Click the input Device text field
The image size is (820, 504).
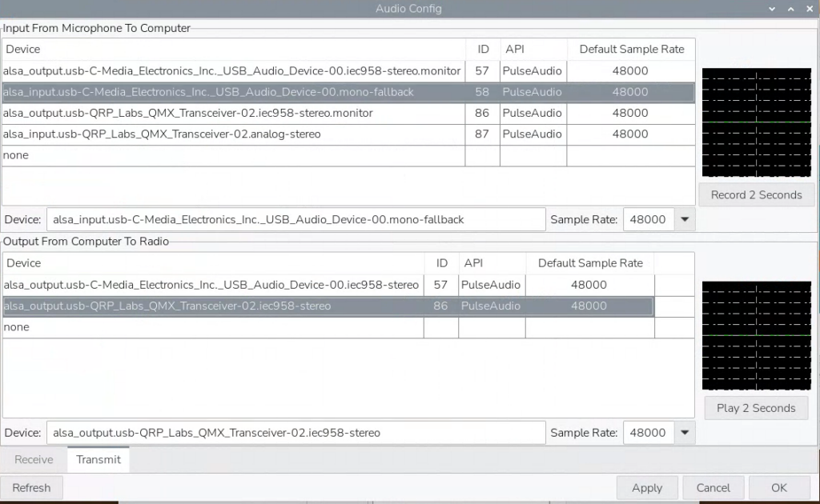coord(295,219)
